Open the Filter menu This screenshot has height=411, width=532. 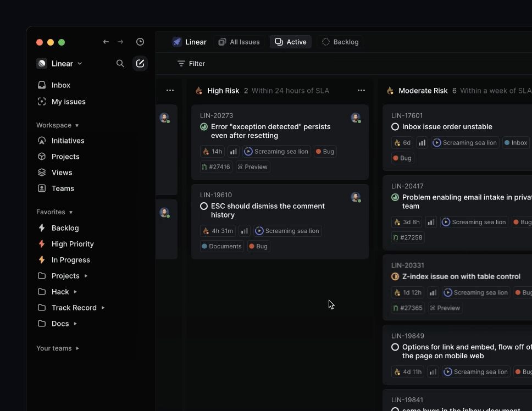click(x=191, y=64)
